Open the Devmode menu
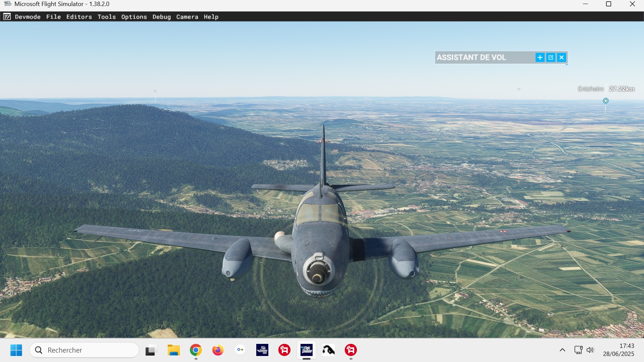 click(x=28, y=17)
